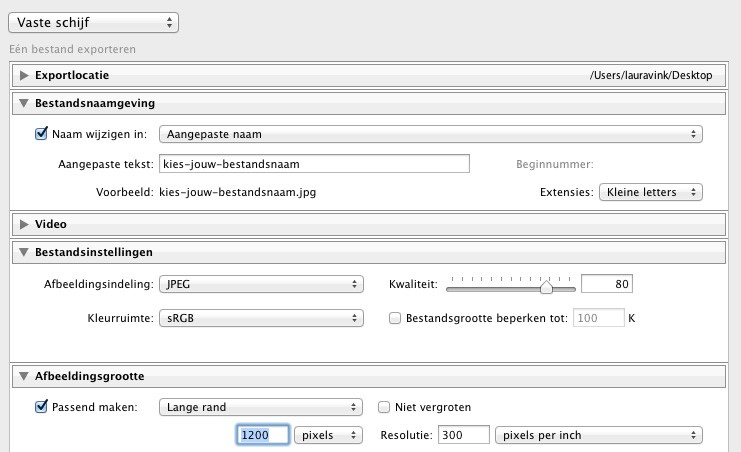
Task: Open the JPEG image format dropdown
Action: (x=261, y=285)
